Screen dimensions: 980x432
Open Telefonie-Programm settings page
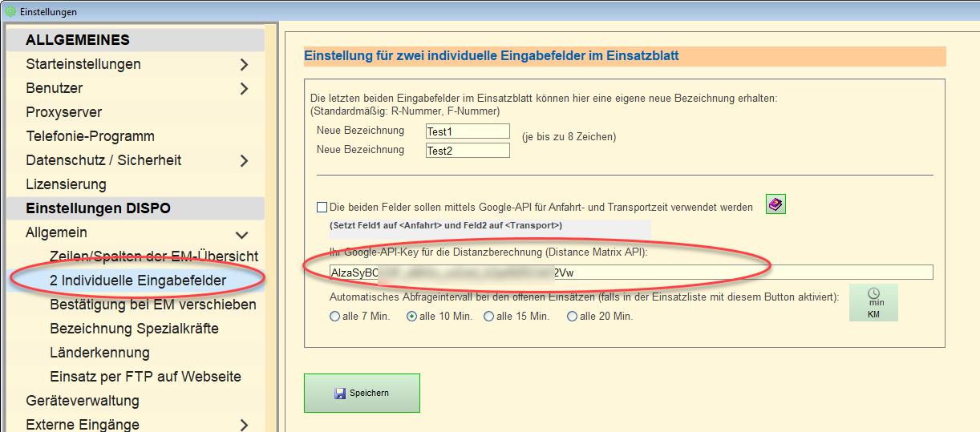coord(90,136)
